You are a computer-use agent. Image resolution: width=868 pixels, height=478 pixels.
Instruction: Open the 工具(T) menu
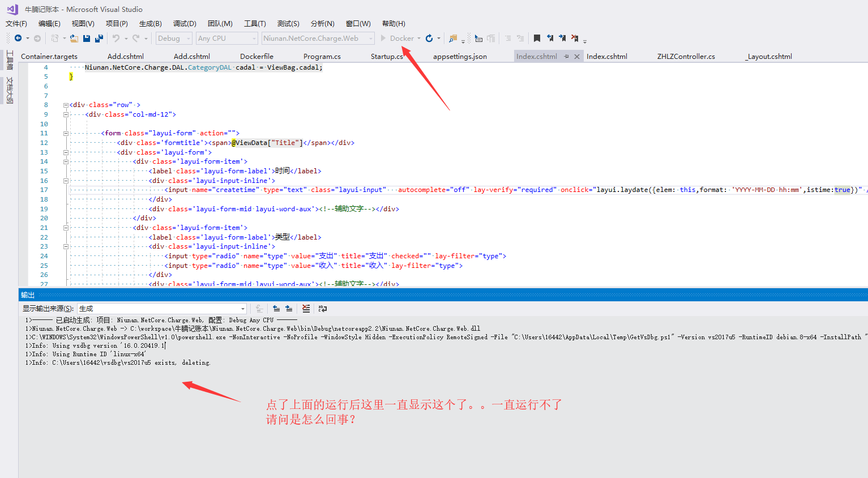click(x=255, y=23)
